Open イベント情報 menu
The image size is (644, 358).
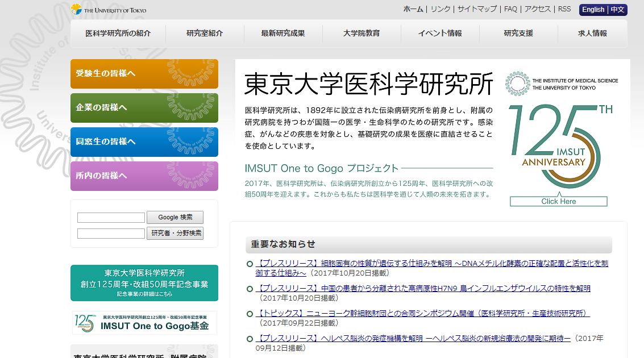coord(440,34)
